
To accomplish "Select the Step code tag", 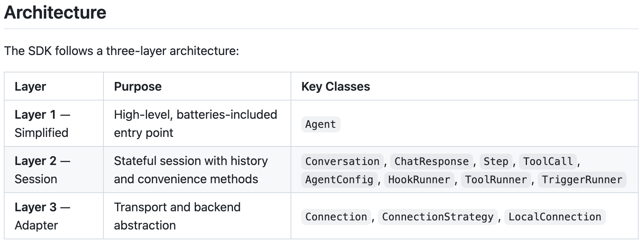I will (496, 162).
